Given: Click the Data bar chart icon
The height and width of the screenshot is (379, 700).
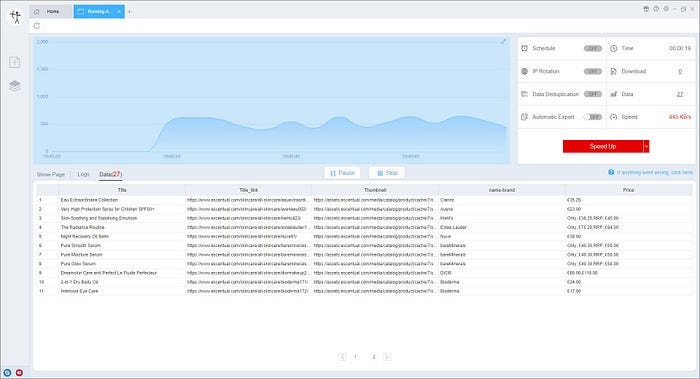Looking at the screenshot, I should tap(614, 94).
